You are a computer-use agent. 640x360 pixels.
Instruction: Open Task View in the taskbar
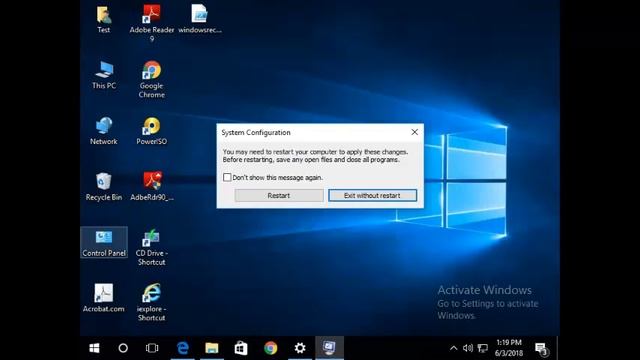(x=152, y=348)
